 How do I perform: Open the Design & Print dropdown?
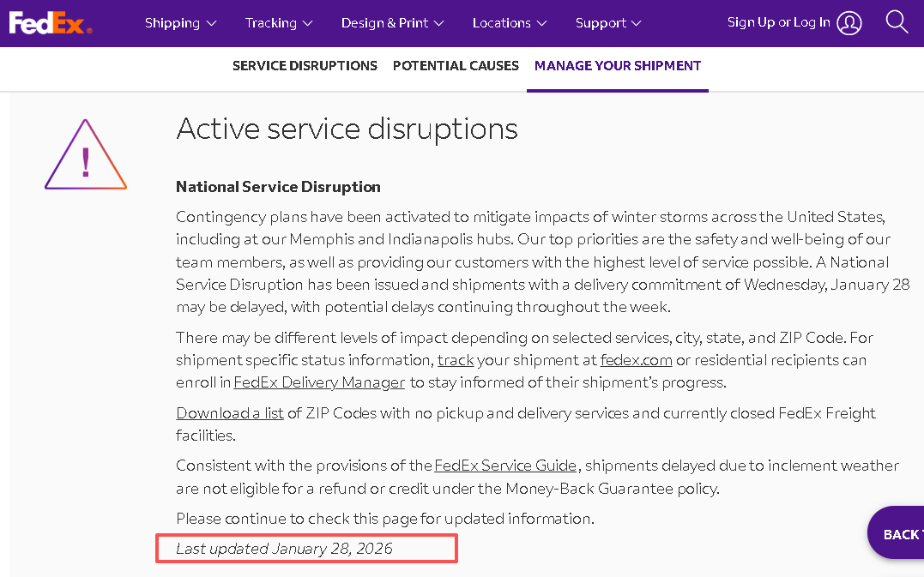tap(392, 23)
